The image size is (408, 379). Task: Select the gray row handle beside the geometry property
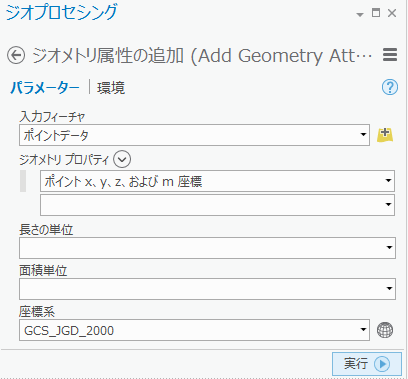click(x=23, y=181)
